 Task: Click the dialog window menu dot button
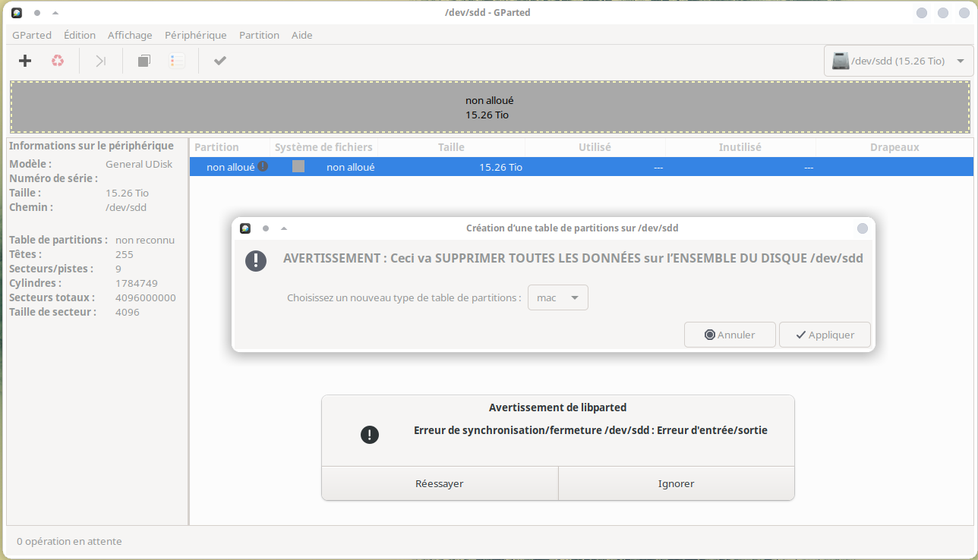[266, 228]
